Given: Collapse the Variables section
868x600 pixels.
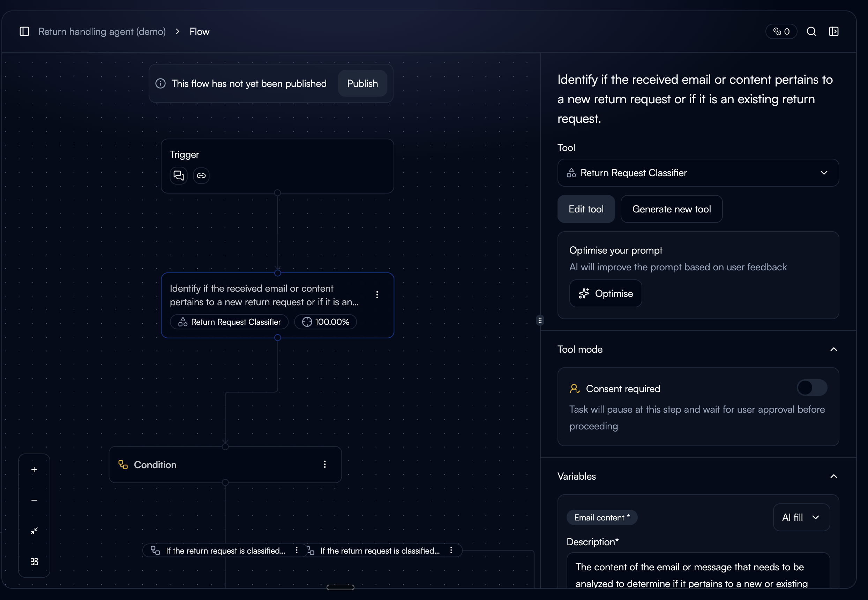Looking at the screenshot, I should coord(833,476).
